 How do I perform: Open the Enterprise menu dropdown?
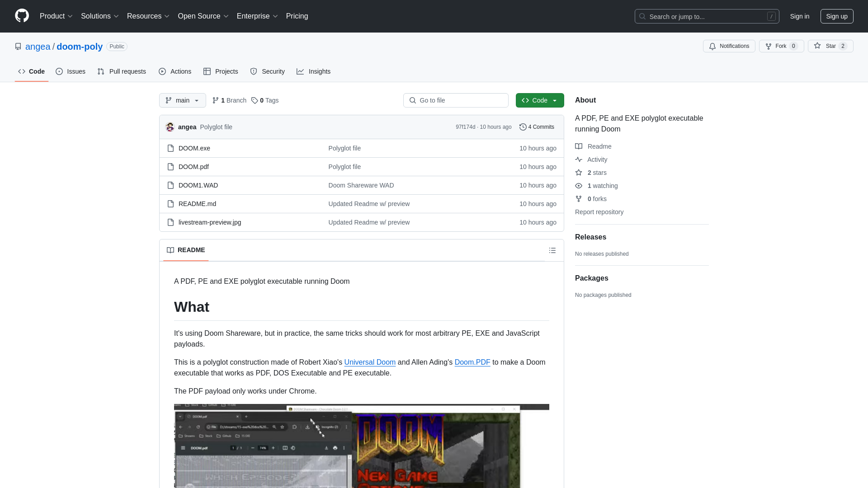click(257, 16)
